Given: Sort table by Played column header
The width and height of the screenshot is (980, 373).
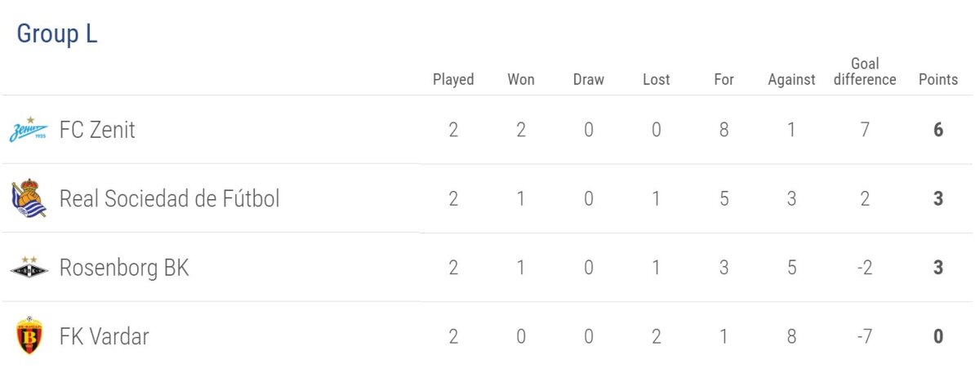Looking at the screenshot, I should pos(453,79).
